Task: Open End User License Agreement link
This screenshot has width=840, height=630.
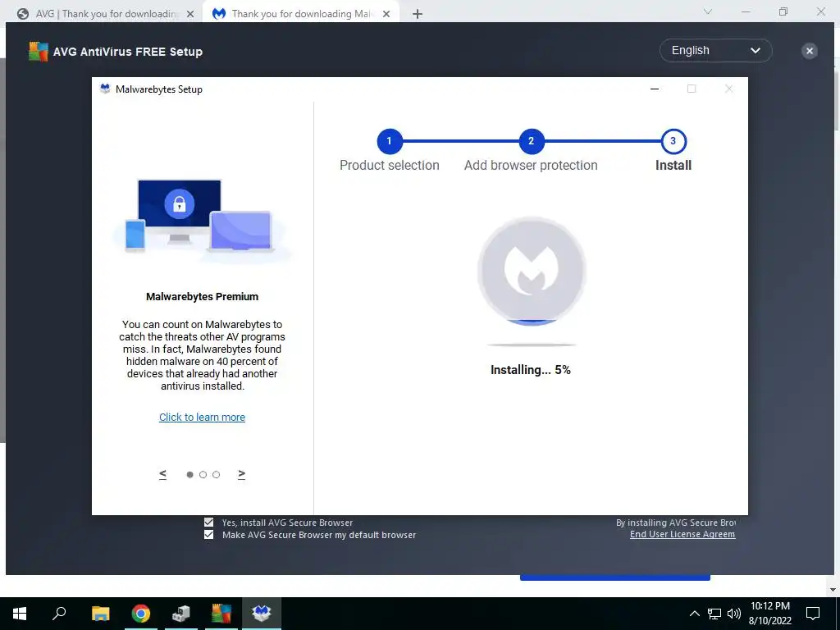Action: (682, 534)
